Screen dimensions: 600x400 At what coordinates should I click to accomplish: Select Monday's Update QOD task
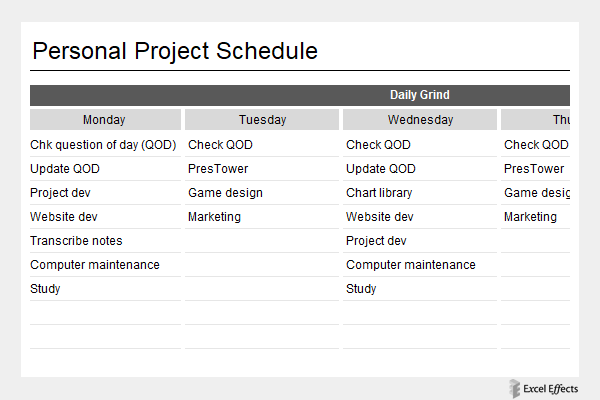click(x=65, y=169)
